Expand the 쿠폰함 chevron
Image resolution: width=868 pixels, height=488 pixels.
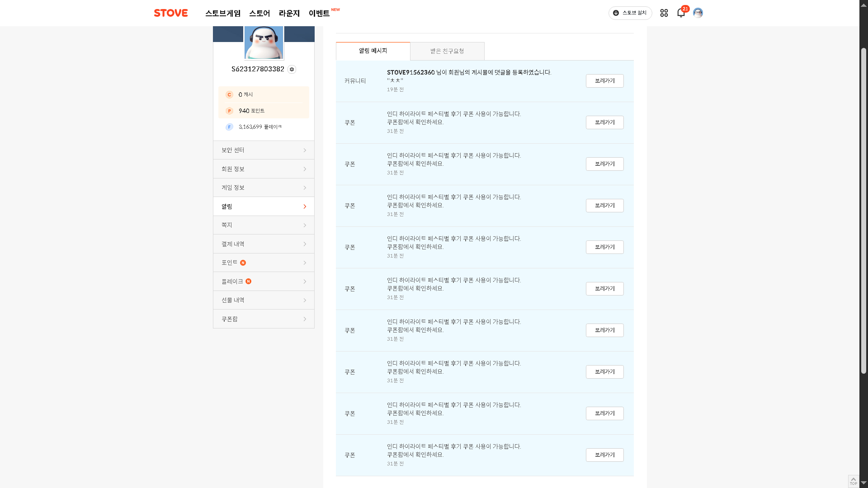[x=305, y=319]
